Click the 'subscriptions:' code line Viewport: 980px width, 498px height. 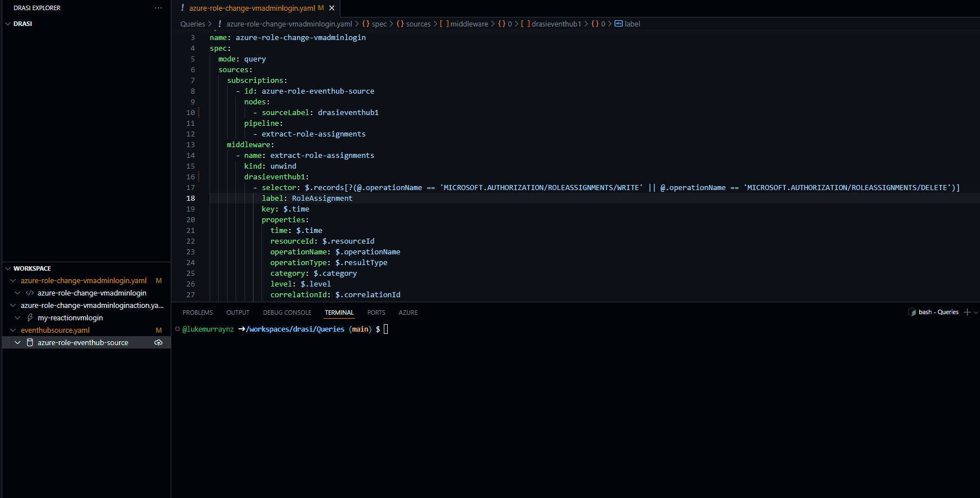[257, 80]
